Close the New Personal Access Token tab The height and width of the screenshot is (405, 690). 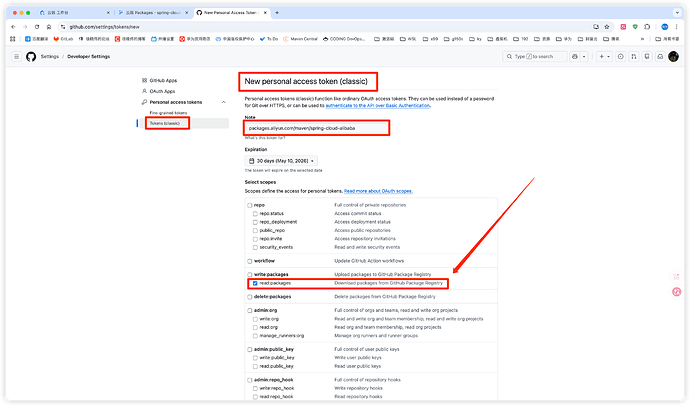point(265,13)
